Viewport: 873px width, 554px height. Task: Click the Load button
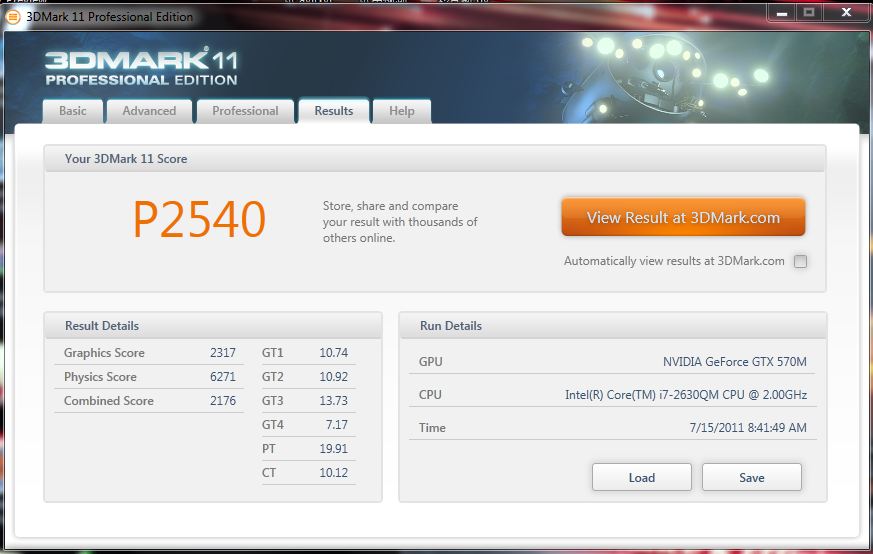click(x=641, y=477)
